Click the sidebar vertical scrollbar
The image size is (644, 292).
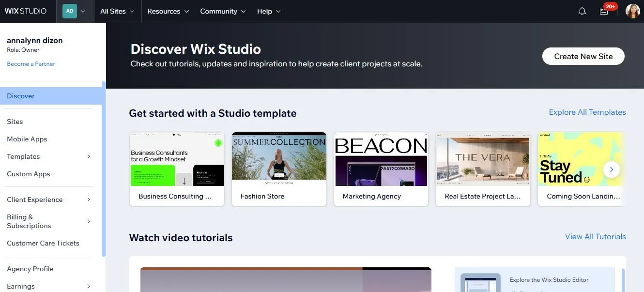point(104,169)
